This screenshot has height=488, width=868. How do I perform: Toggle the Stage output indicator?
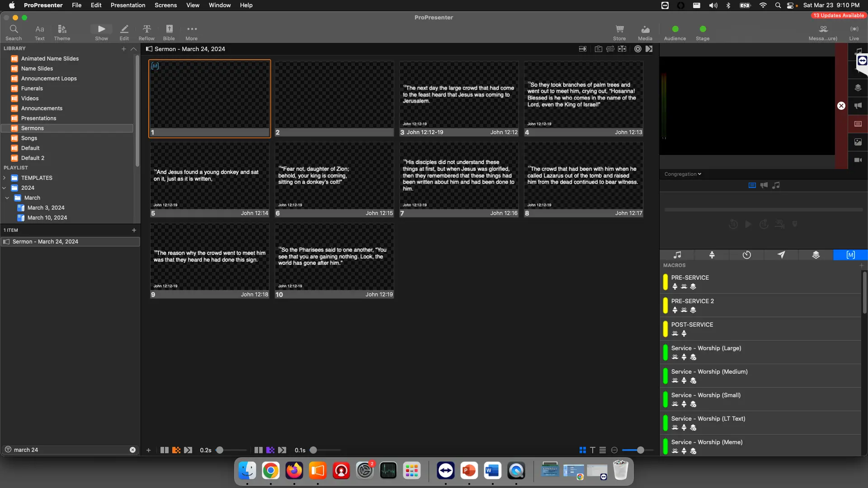(703, 29)
